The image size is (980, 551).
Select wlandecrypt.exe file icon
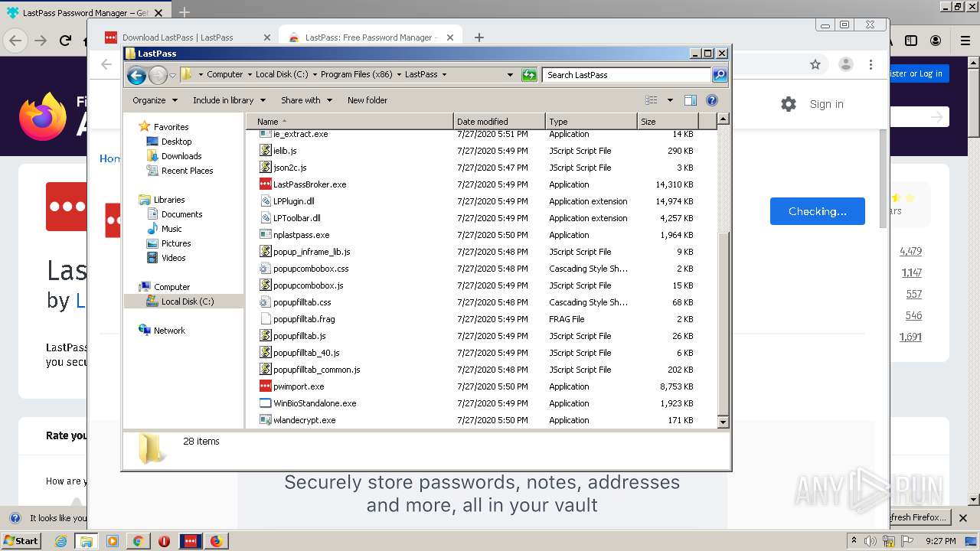(266, 420)
